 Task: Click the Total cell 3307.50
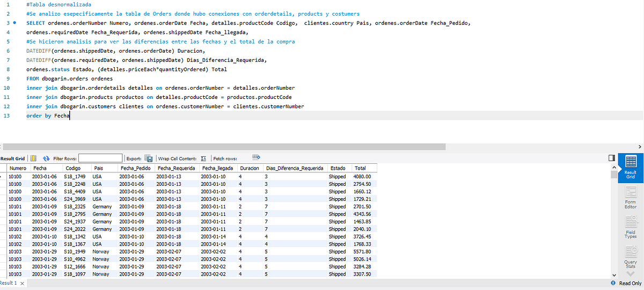(365, 274)
